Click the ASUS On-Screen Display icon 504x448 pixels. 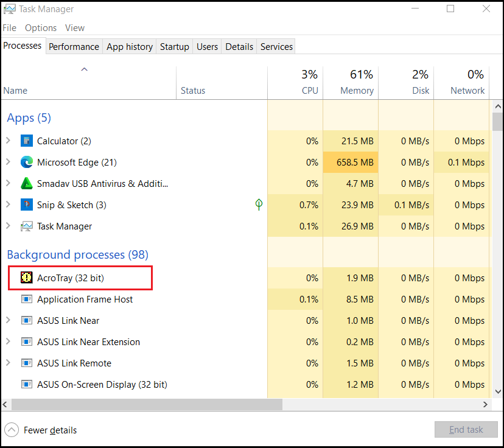point(27,384)
